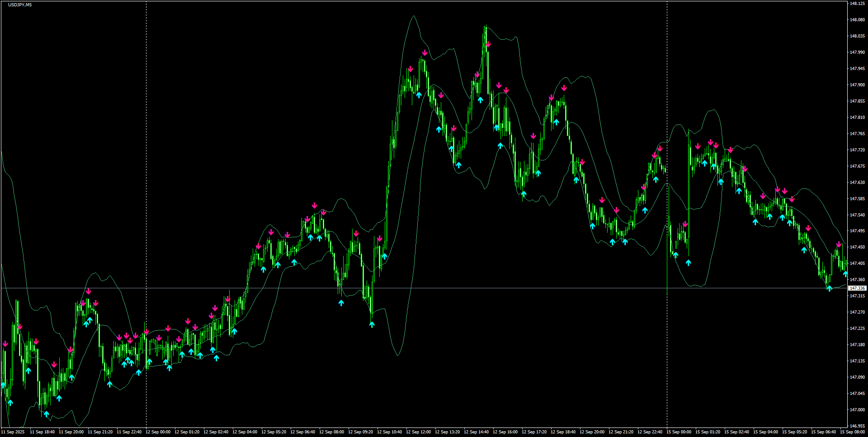
Task: Select the 146.955 price scale value
Action: click(x=857, y=426)
